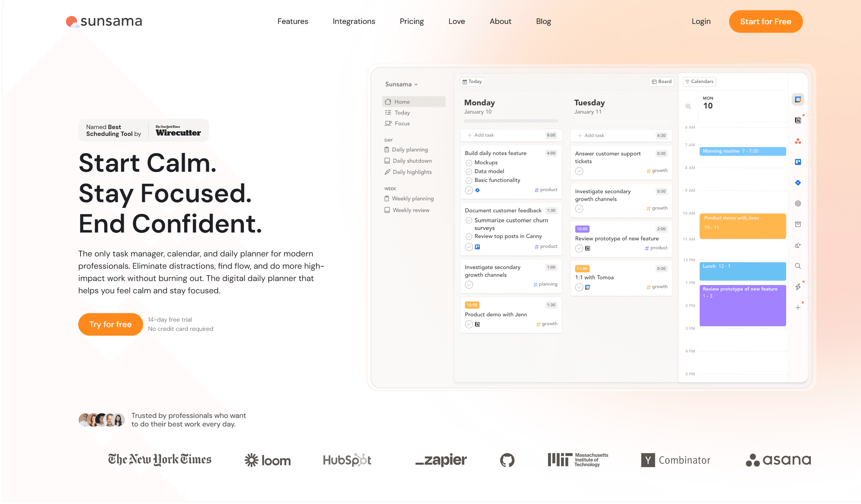Click the Sunsama logo in header
Screen dimensions: 861x504
tap(104, 21)
